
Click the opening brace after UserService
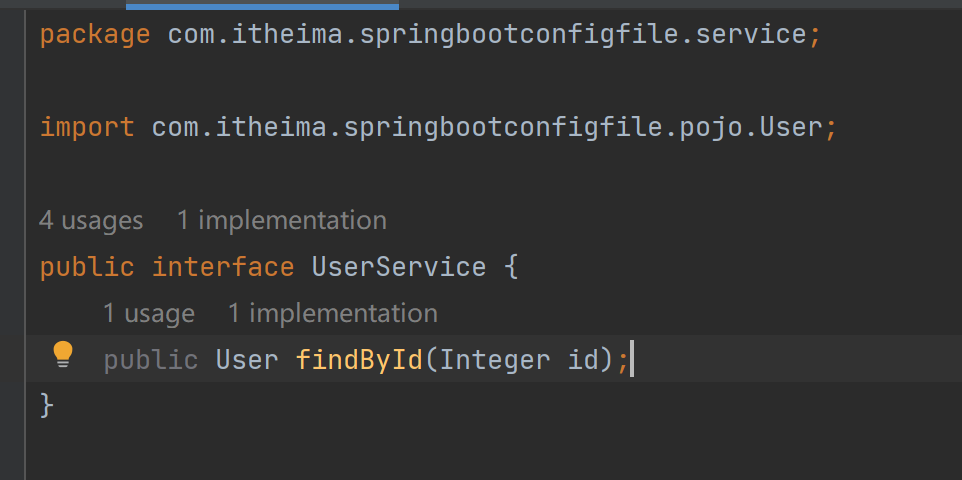pos(511,267)
